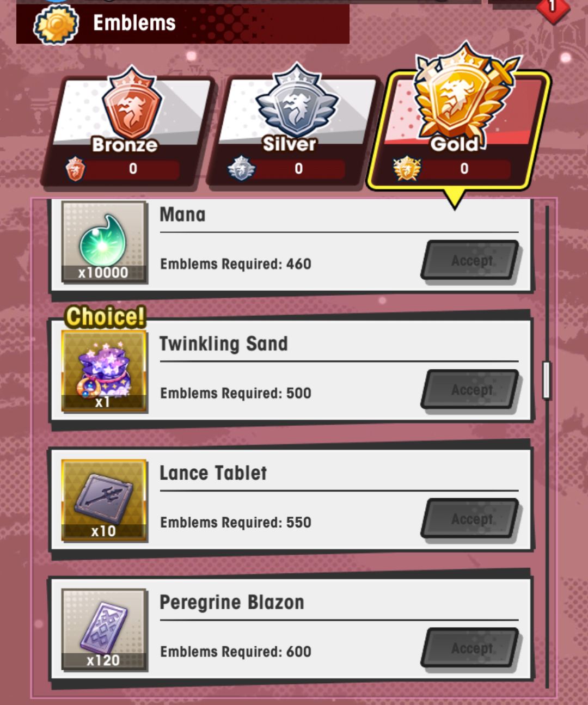Accept the Lance Tablet reward

[x=471, y=519]
